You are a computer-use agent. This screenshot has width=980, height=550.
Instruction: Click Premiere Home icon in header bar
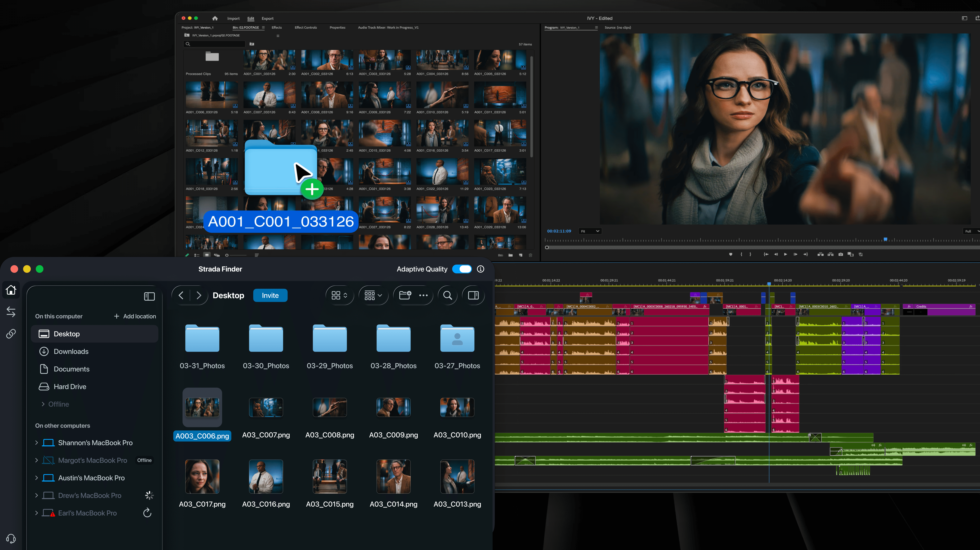[x=215, y=18]
